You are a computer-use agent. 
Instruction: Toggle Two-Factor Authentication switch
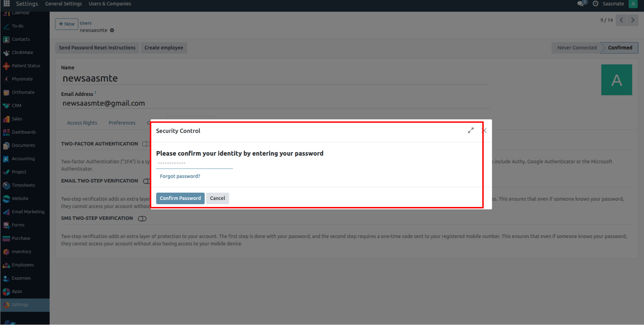click(x=145, y=144)
